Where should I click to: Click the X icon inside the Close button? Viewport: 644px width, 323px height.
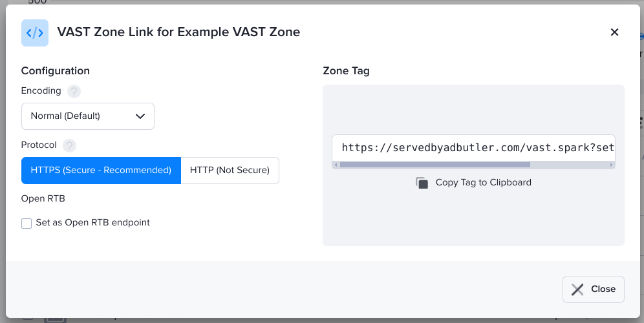pyautogui.click(x=577, y=289)
